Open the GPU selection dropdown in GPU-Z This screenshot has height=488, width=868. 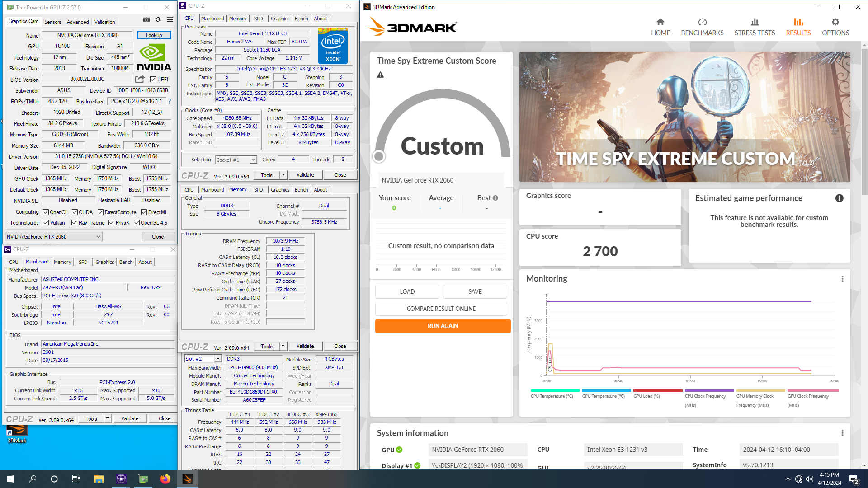54,237
